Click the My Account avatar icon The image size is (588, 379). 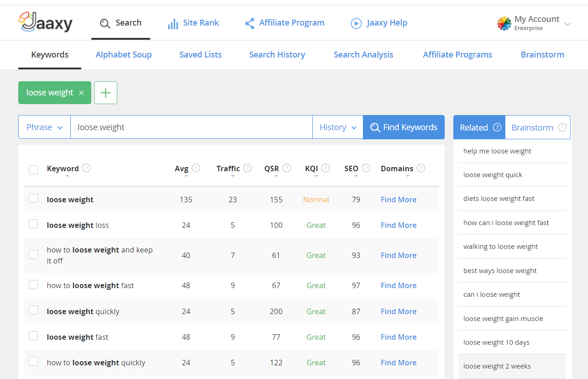coord(504,23)
